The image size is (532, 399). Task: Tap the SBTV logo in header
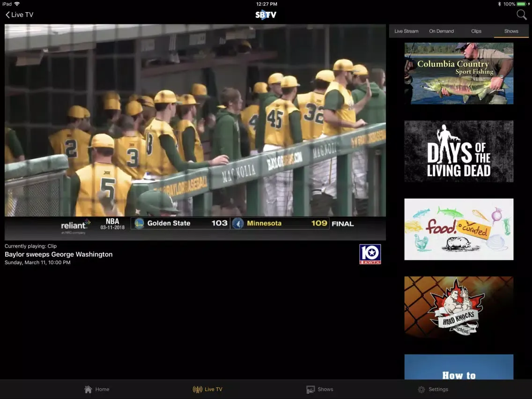266,15
